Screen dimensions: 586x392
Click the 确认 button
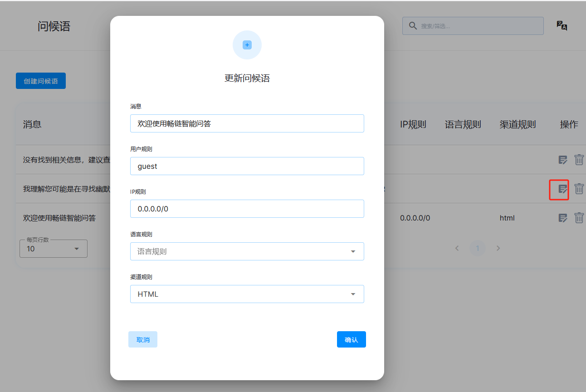point(351,339)
